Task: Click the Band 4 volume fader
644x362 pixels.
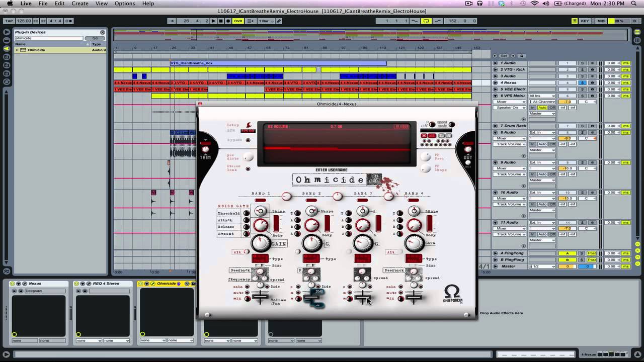Action: [x=414, y=298]
